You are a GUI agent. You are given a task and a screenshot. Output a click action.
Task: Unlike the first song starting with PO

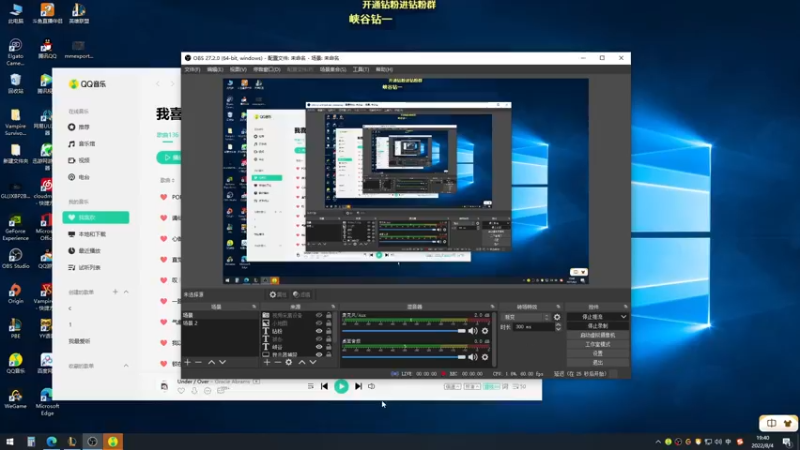click(x=163, y=197)
